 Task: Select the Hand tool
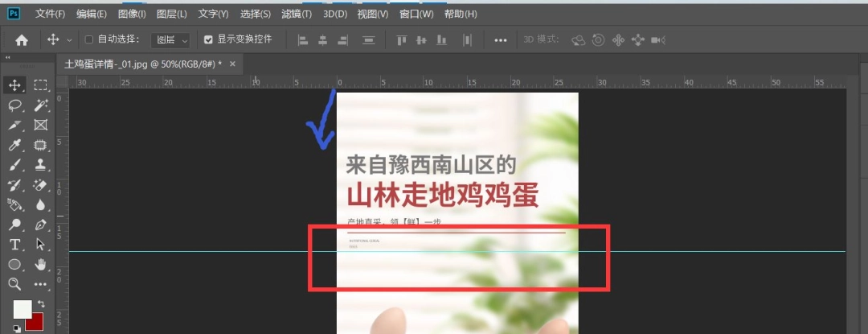pyautogui.click(x=40, y=264)
